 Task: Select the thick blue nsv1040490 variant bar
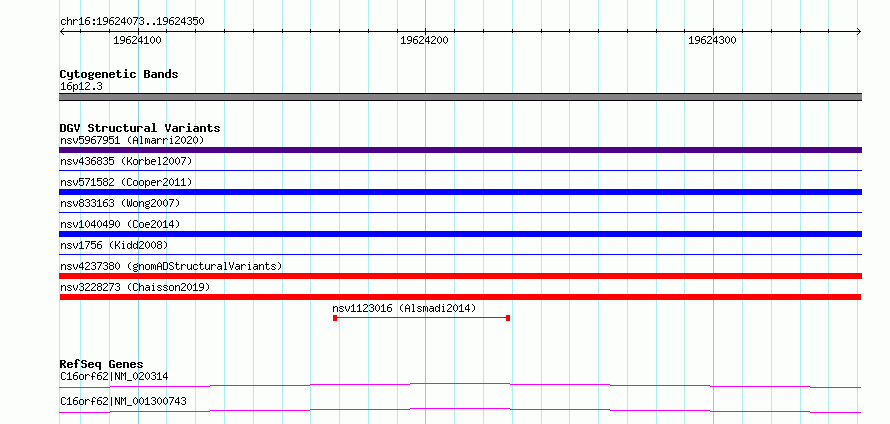coord(460,234)
